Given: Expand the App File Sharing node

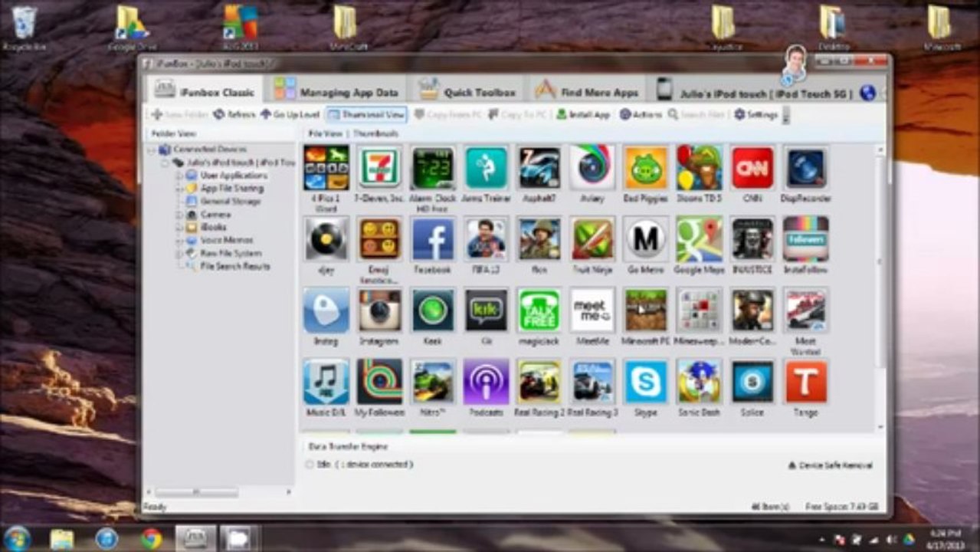Looking at the screenshot, I should tap(180, 189).
